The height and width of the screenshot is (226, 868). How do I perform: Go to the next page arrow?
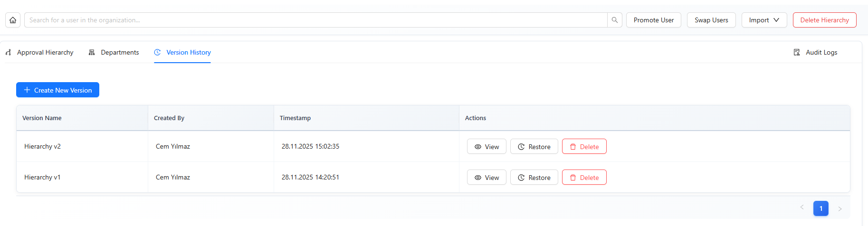pyautogui.click(x=840, y=208)
